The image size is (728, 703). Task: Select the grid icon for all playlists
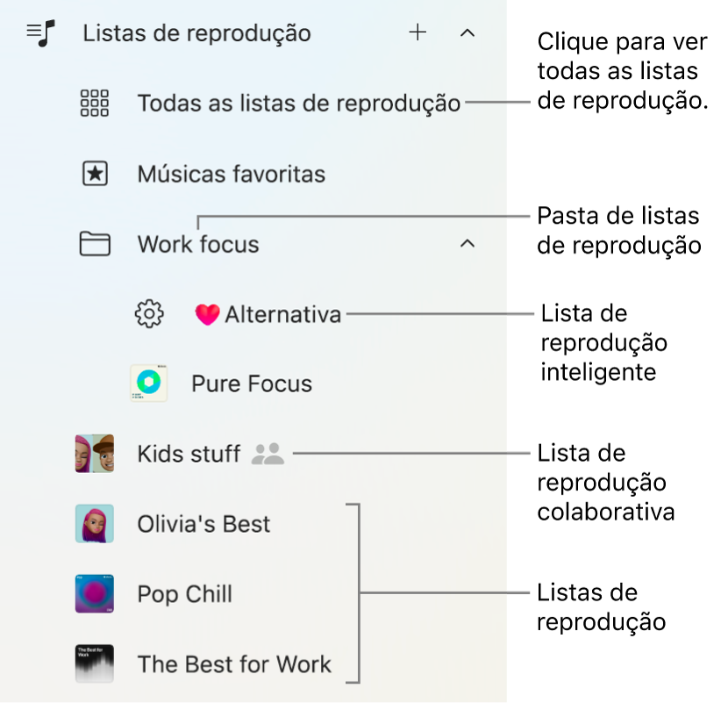point(94,103)
